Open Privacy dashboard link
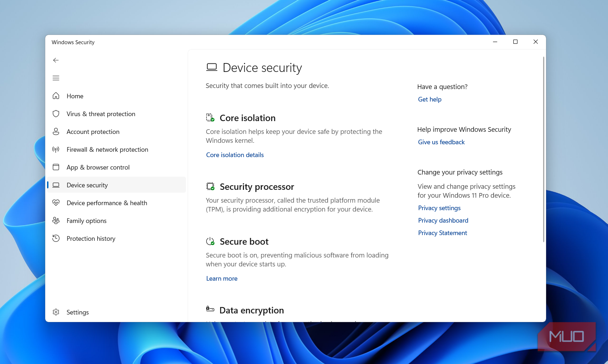Image resolution: width=608 pixels, height=364 pixels. tap(443, 220)
